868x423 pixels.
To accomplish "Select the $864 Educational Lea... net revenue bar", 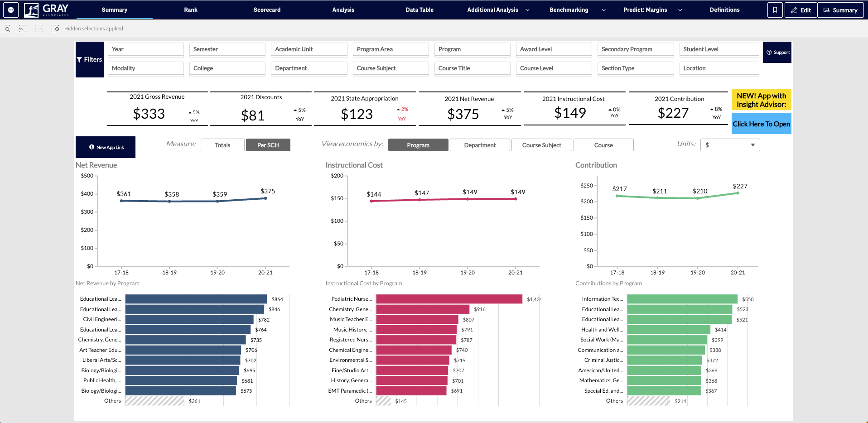I will [196, 299].
